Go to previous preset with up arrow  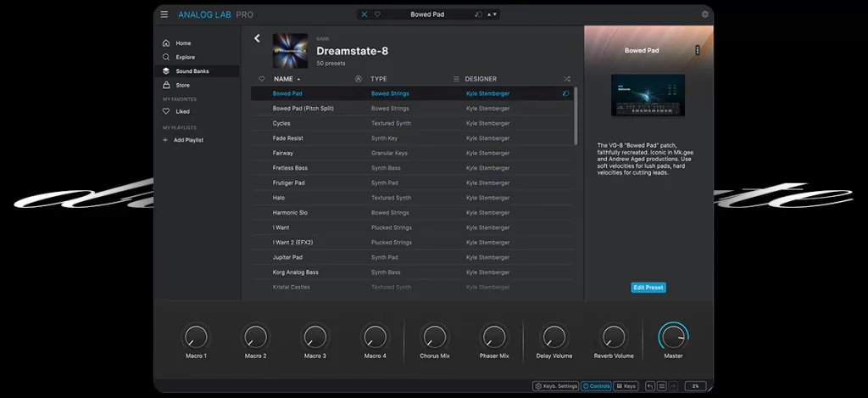coord(489,14)
